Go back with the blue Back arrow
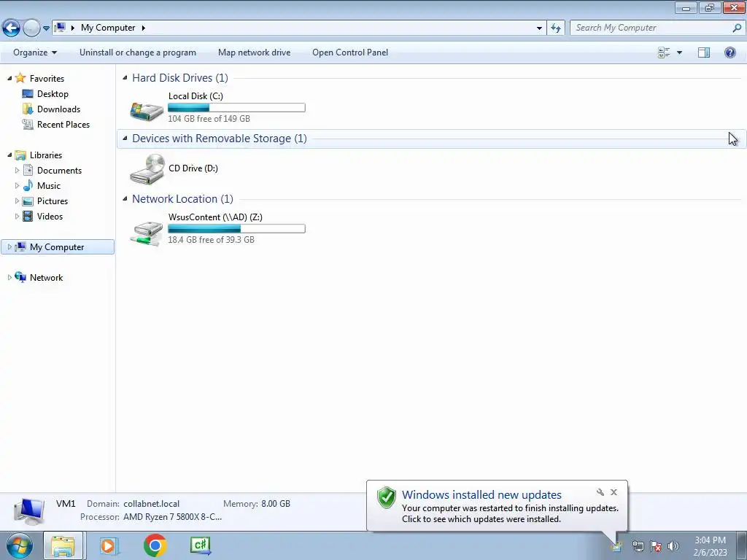The width and height of the screenshot is (747, 560). (11, 28)
